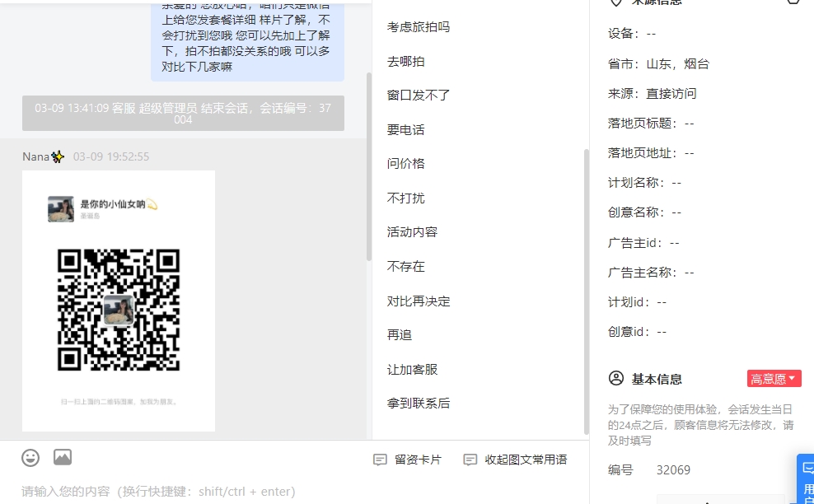Pick quick reply 拿到联系后
Viewport: 814px width, 504px height.
coord(419,404)
